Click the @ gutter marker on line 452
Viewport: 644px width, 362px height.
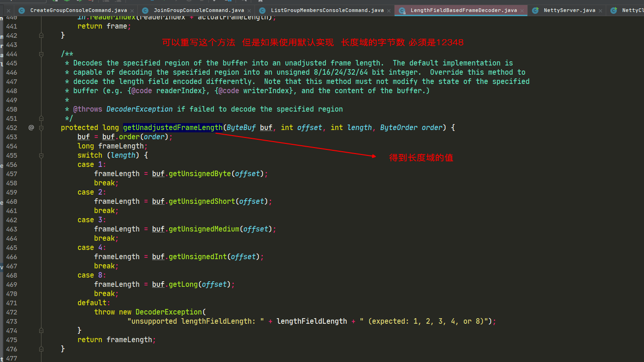click(31, 128)
